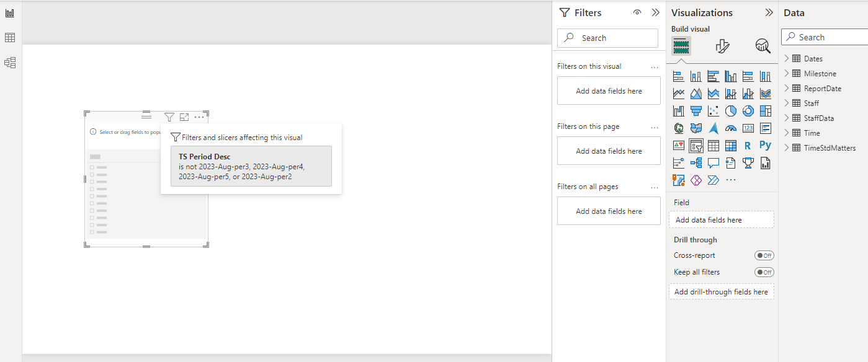Click the Slicer visual icon
Screen dimensions: 868x362
coord(696,146)
